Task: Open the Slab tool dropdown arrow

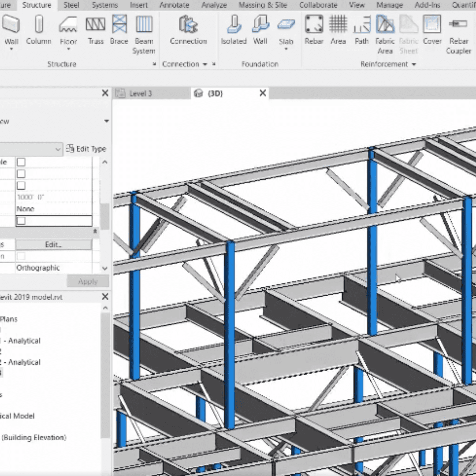Action: pos(286,49)
